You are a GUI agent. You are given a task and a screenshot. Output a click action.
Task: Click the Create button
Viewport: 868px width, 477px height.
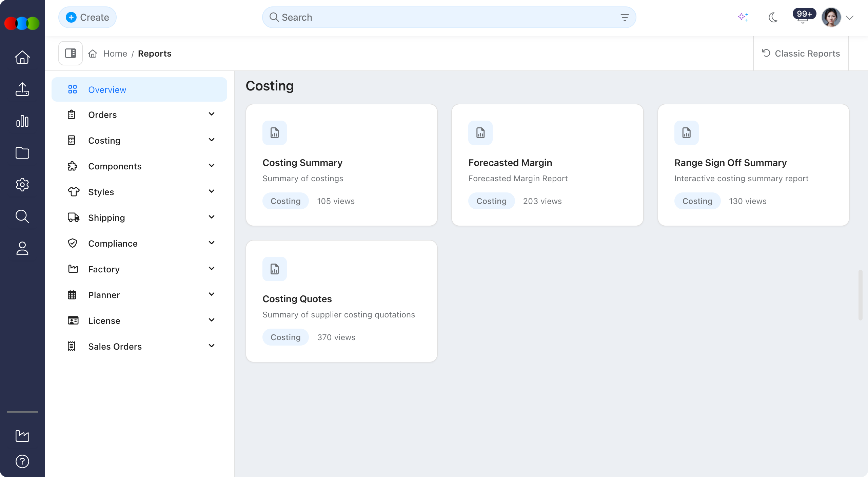coord(87,17)
